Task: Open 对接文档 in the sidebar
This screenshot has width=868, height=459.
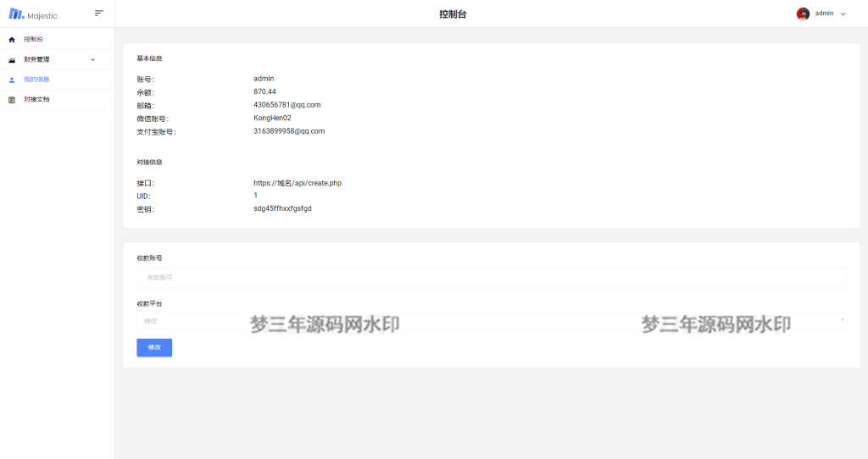Action: [57, 99]
